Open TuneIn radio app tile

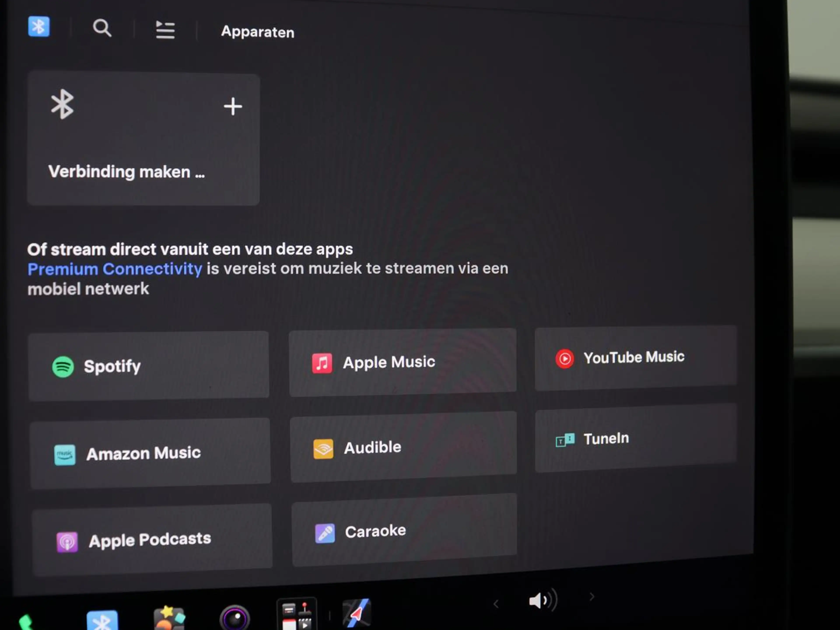coord(636,438)
